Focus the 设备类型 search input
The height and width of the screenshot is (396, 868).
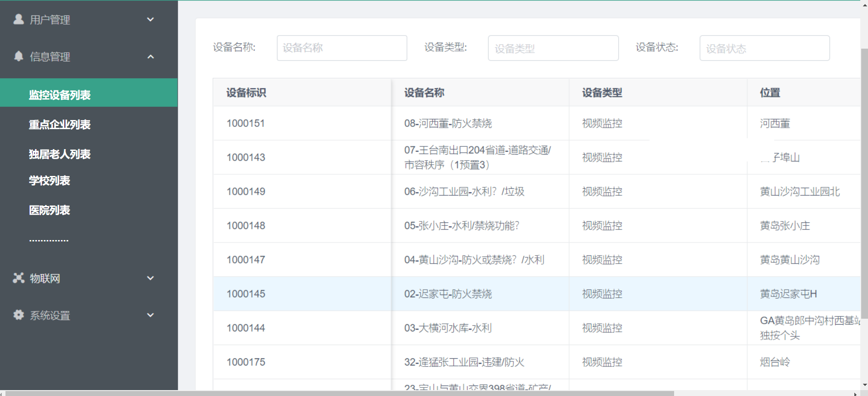[x=553, y=48]
